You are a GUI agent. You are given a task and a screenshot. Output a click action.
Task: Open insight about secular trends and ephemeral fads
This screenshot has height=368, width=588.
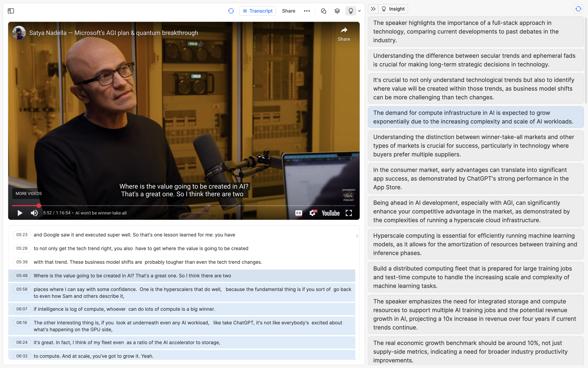pyautogui.click(x=476, y=60)
